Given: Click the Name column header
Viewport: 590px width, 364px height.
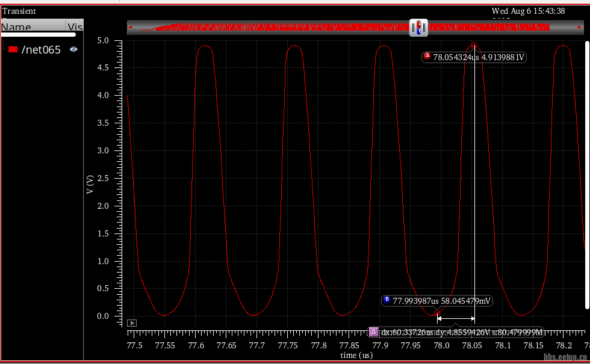Looking at the screenshot, I should pos(33,26).
